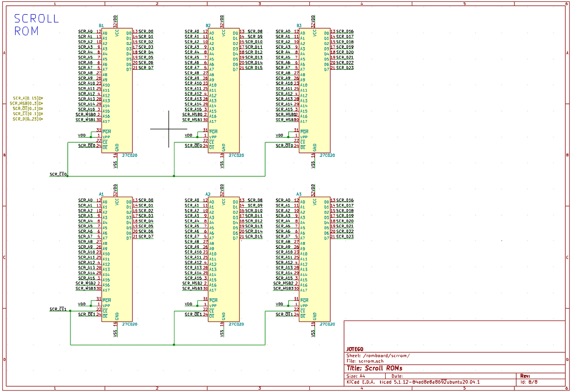Image resolution: width=572 pixels, height=392 pixels.
Task: Click the SCR_MSB[0..3] hierarchical label
Action: pos(27,103)
